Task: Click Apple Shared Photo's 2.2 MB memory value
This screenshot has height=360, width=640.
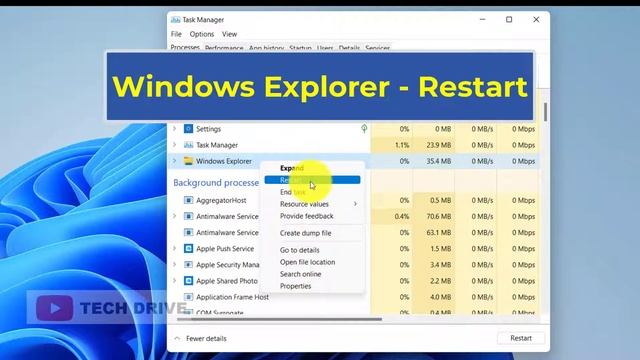Action: [x=440, y=281]
